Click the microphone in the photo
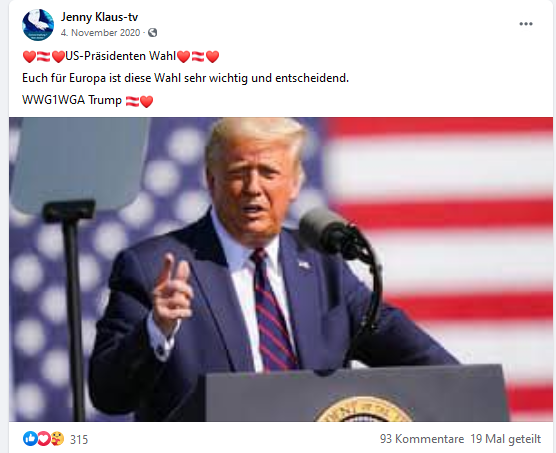Screen dimensions: 556x453 [322, 229]
